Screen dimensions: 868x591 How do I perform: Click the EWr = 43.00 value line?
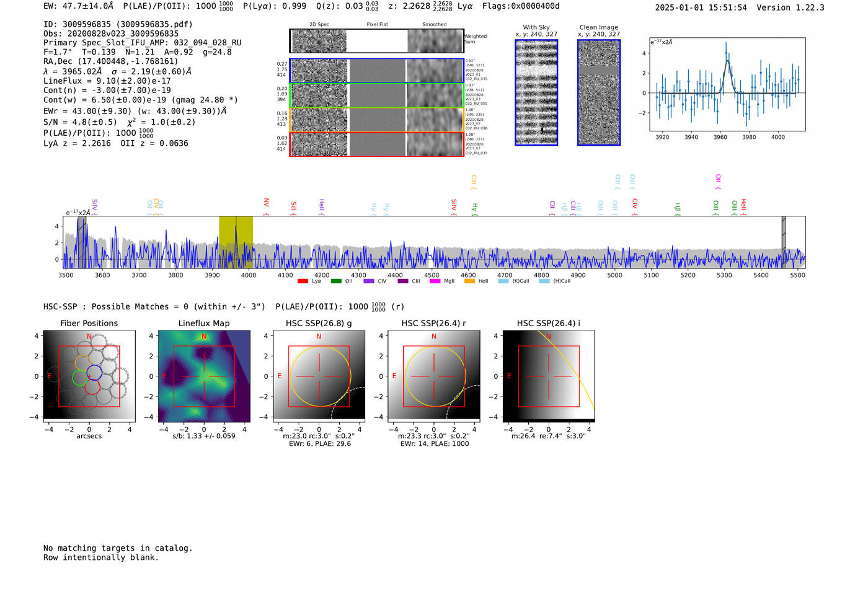pyautogui.click(x=135, y=111)
